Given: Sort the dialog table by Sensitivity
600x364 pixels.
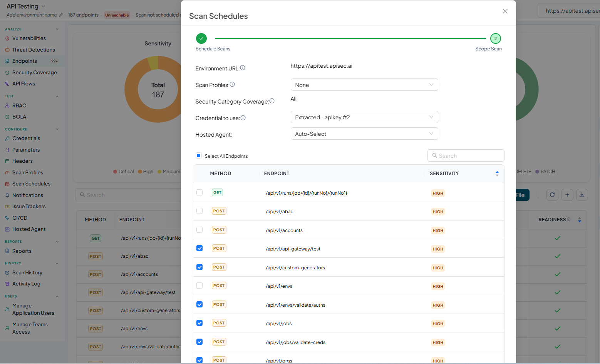Looking at the screenshot, I should click(x=497, y=174).
